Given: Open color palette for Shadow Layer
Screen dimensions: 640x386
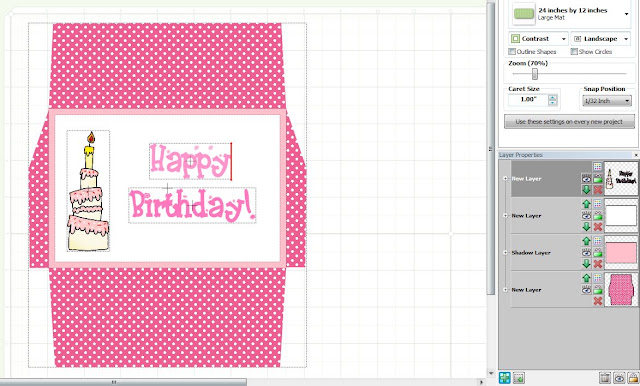Looking at the screenshot, I should [x=598, y=241].
